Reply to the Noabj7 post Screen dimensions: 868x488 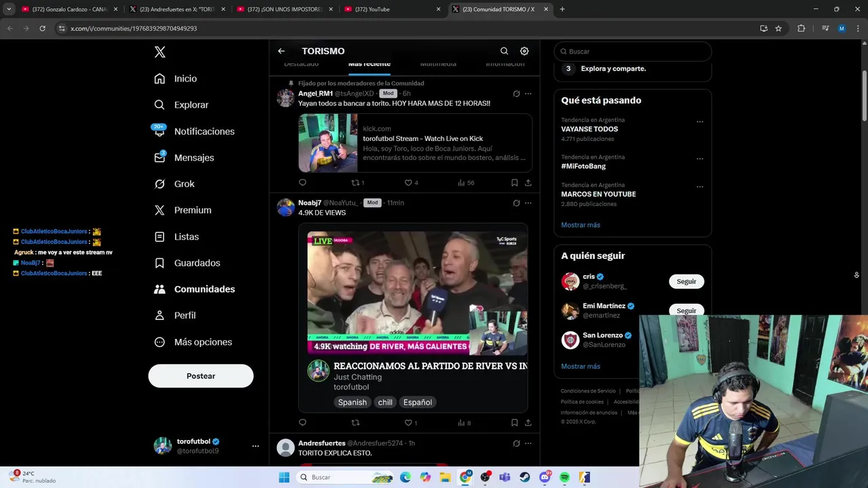point(302,423)
